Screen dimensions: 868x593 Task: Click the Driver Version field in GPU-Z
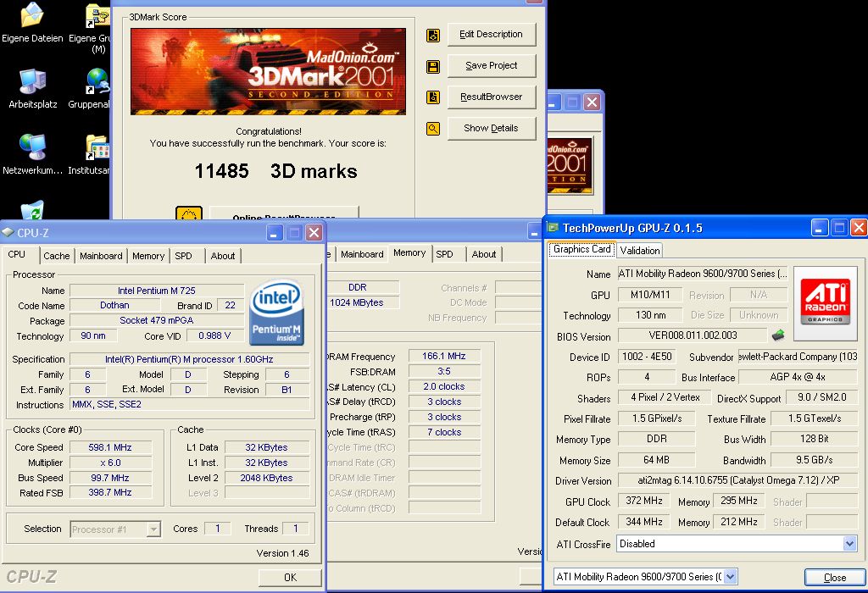738,480
